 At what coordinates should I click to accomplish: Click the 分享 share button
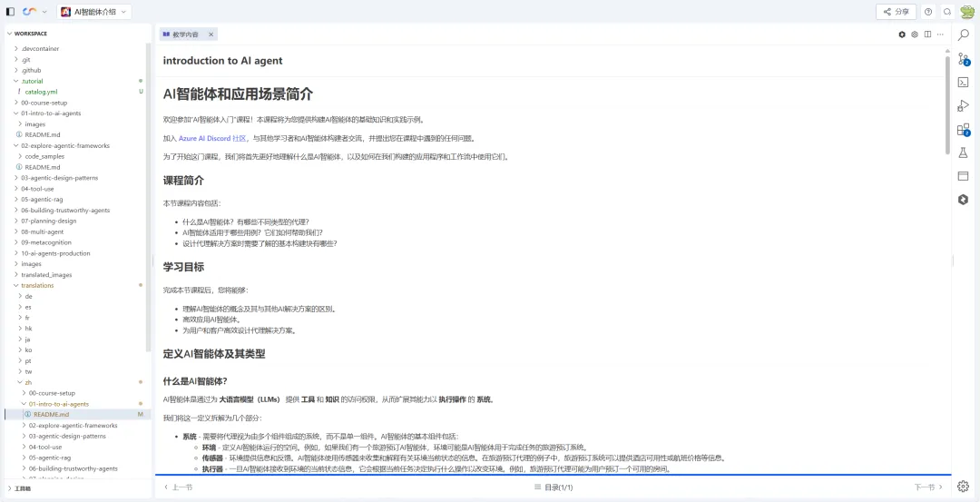(x=897, y=11)
